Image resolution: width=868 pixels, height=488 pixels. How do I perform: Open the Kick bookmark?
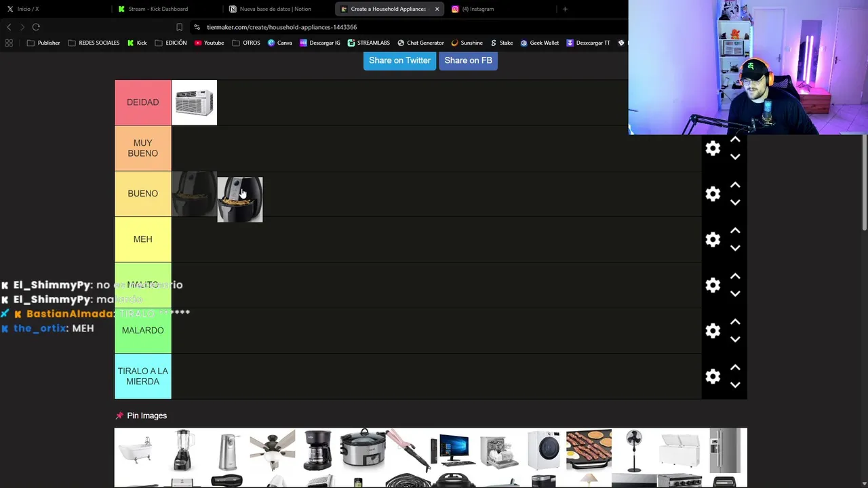(137, 43)
